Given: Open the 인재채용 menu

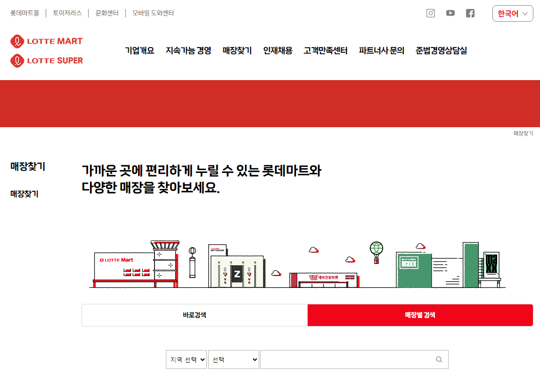Looking at the screenshot, I should point(278,50).
